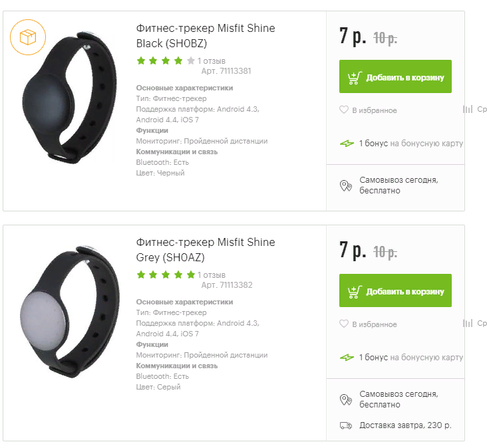Add Misfit Shine Black to favorites heart
Screen dimensions: 487x448
coord(344,110)
